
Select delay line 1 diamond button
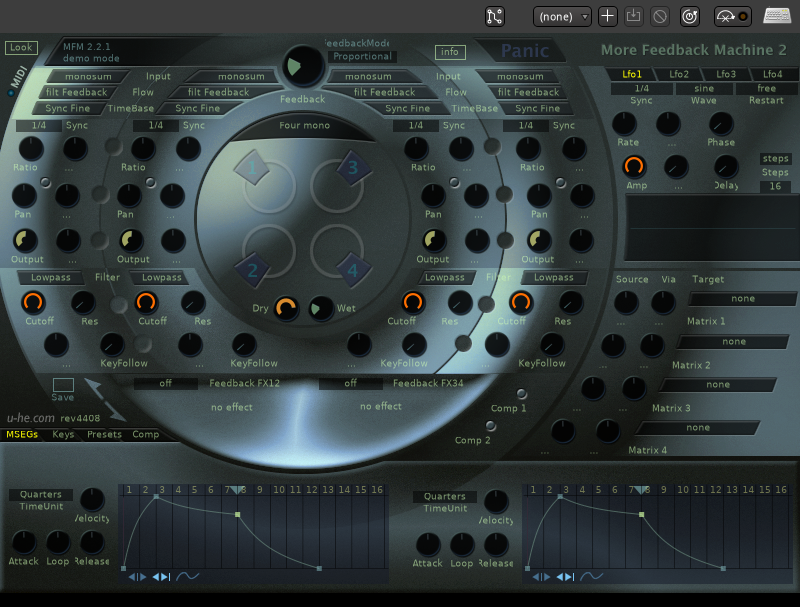(253, 167)
